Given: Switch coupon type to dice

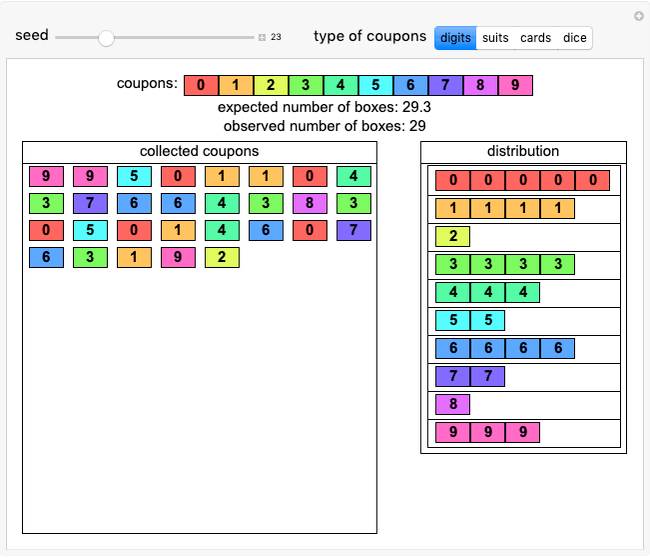Looking at the screenshot, I should click(575, 38).
